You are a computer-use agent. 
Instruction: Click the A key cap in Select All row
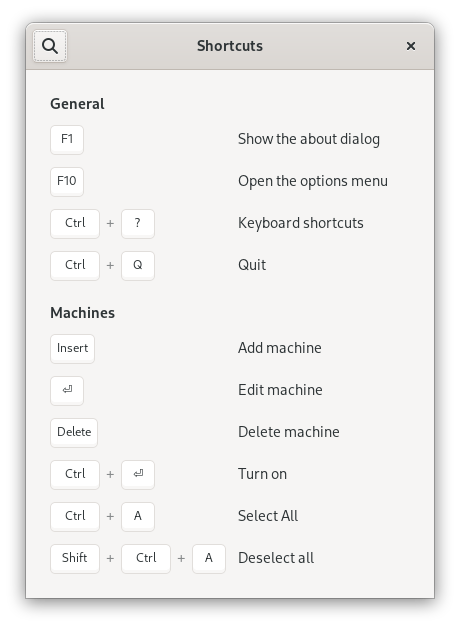coord(138,516)
